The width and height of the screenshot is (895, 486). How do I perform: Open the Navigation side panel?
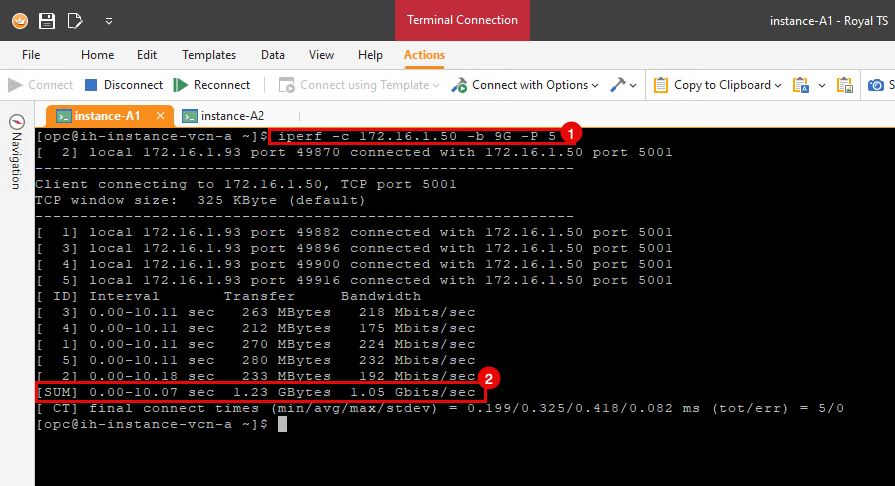16,152
